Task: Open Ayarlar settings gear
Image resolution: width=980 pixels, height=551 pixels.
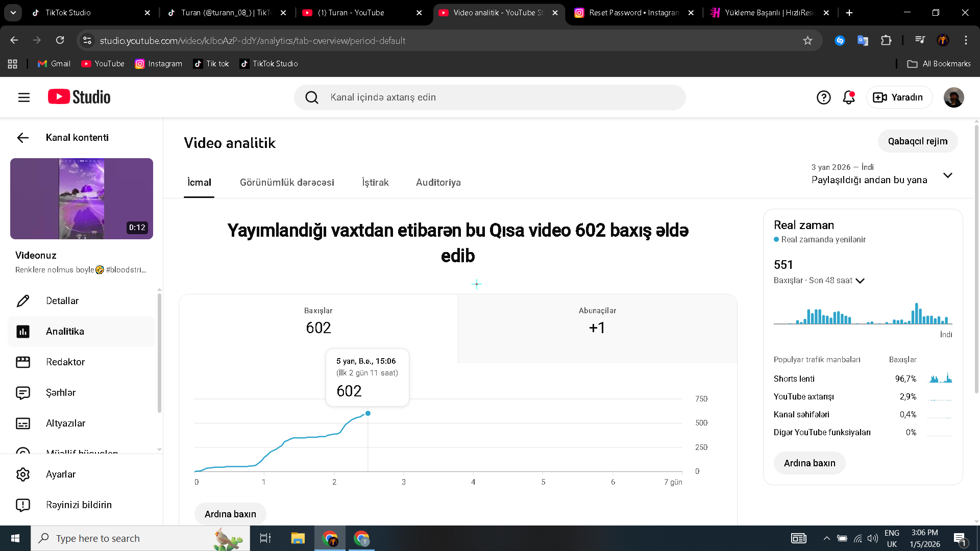Action: 81,474
